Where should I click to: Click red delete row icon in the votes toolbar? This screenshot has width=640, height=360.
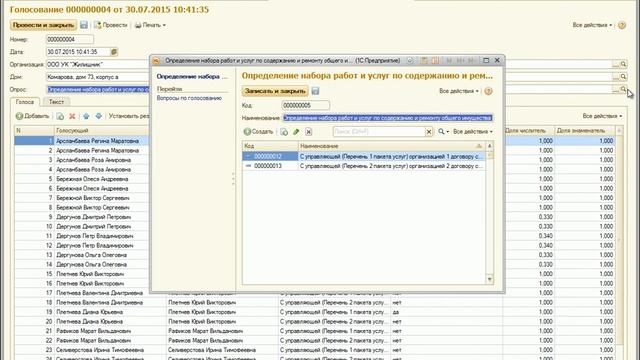[72, 116]
